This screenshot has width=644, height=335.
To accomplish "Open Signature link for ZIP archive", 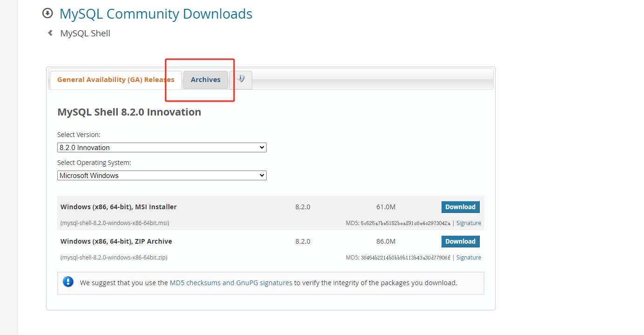I will (x=469, y=258).
